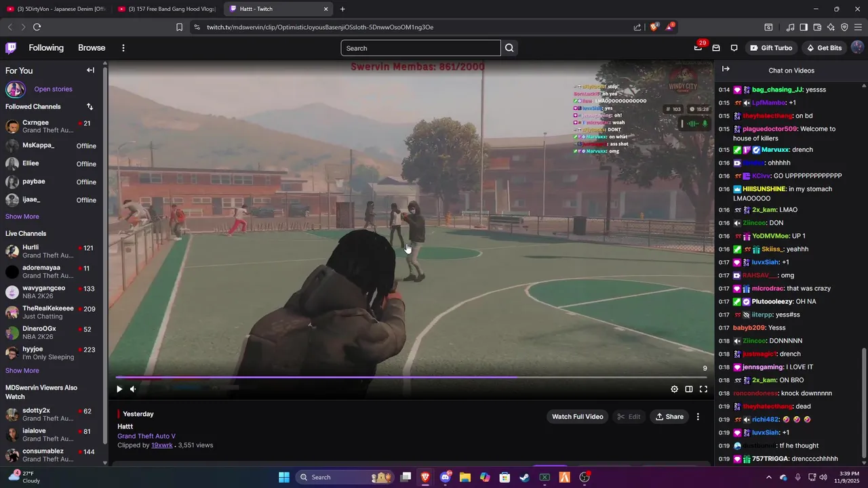
Task: Click the Gift Turbo button
Action: pyautogui.click(x=771, y=48)
